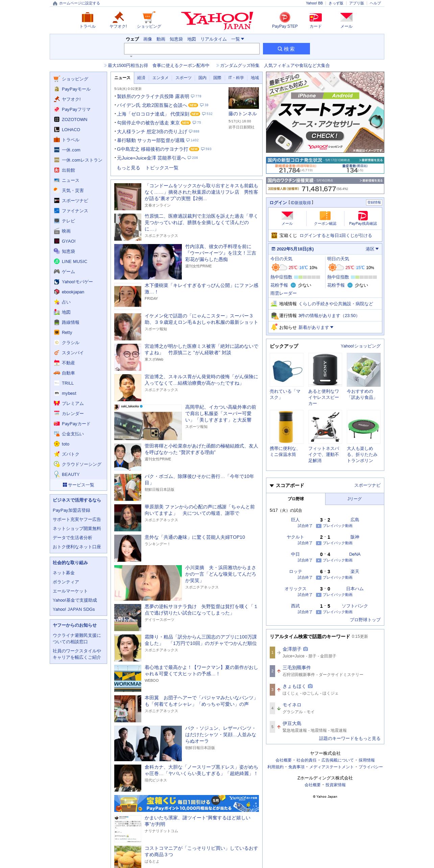Viewport: 434px width, 868px height.
Task: Expand the search suggestion arrow below search box
Action: pos(131,56)
